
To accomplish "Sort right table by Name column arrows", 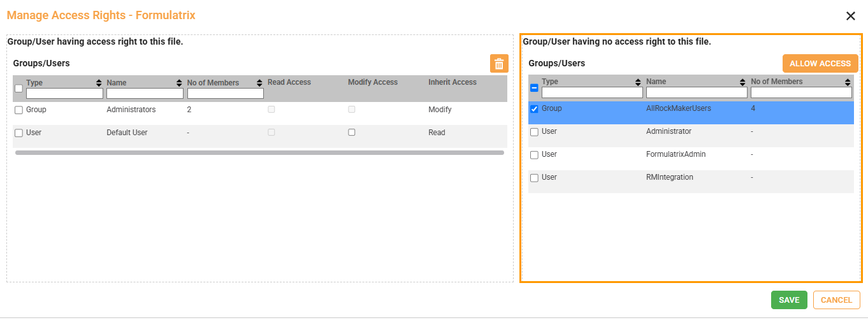I will (742, 82).
